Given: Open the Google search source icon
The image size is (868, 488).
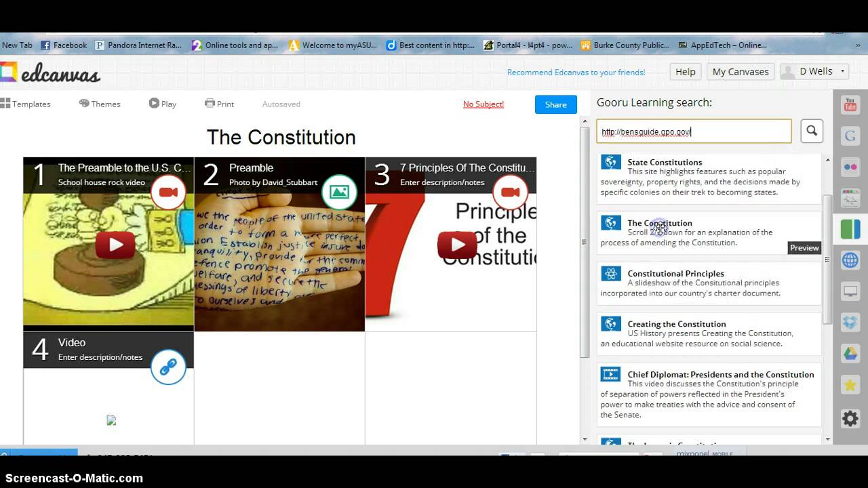Looking at the screenshot, I should click(850, 136).
